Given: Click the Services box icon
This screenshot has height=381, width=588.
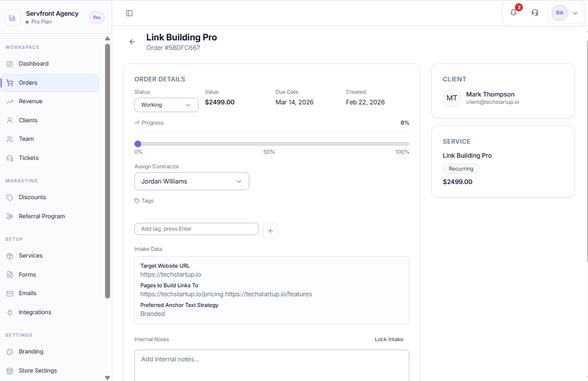Looking at the screenshot, I should pyautogui.click(x=10, y=256).
